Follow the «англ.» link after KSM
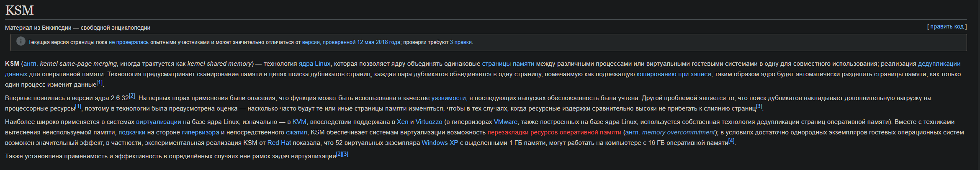 pos(31,64)
